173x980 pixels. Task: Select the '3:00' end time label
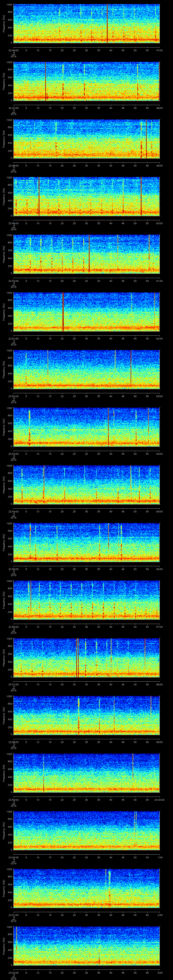[160, 972]
